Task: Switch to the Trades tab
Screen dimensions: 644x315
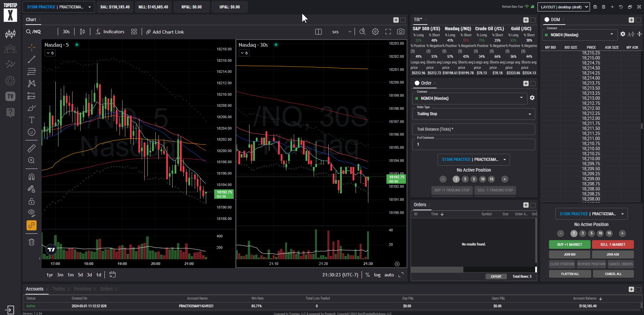Action: [58, 289]
